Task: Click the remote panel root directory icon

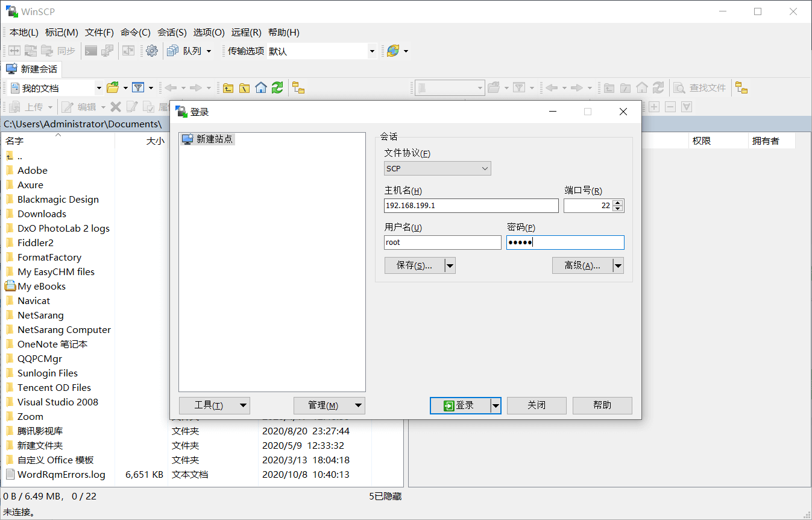Action: click(x=626, y=88)
